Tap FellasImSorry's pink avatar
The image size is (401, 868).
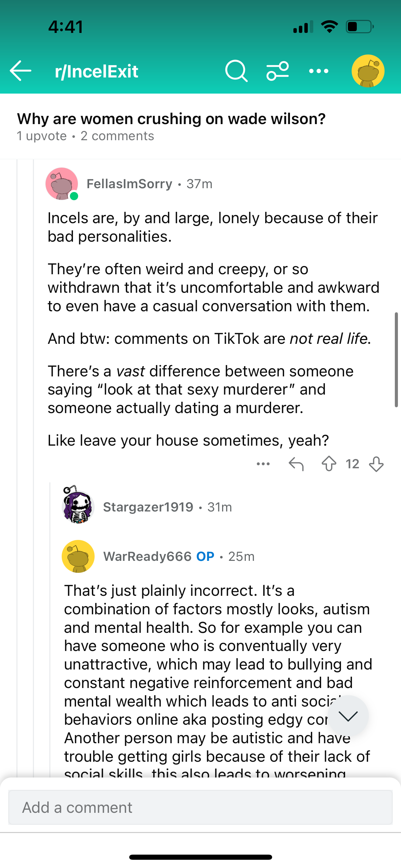(62, 184)
